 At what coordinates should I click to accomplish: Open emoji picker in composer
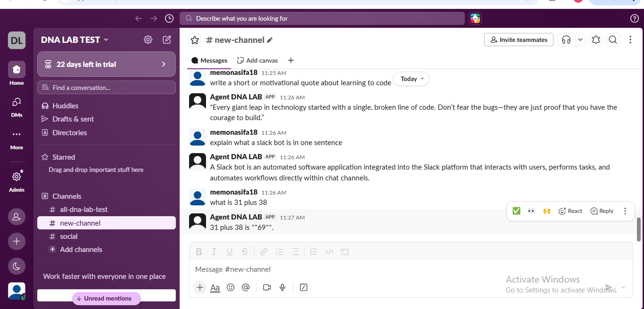tap(231, 287)
